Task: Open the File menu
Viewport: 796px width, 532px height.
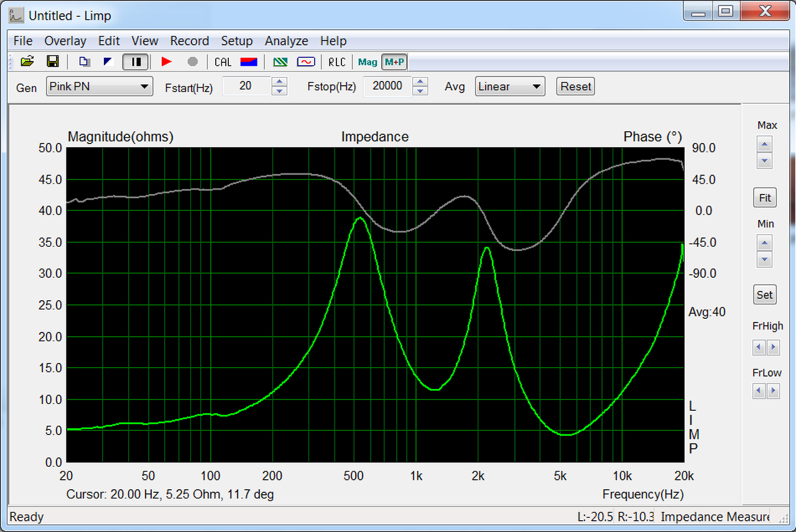Action: (x=23, y=41)
